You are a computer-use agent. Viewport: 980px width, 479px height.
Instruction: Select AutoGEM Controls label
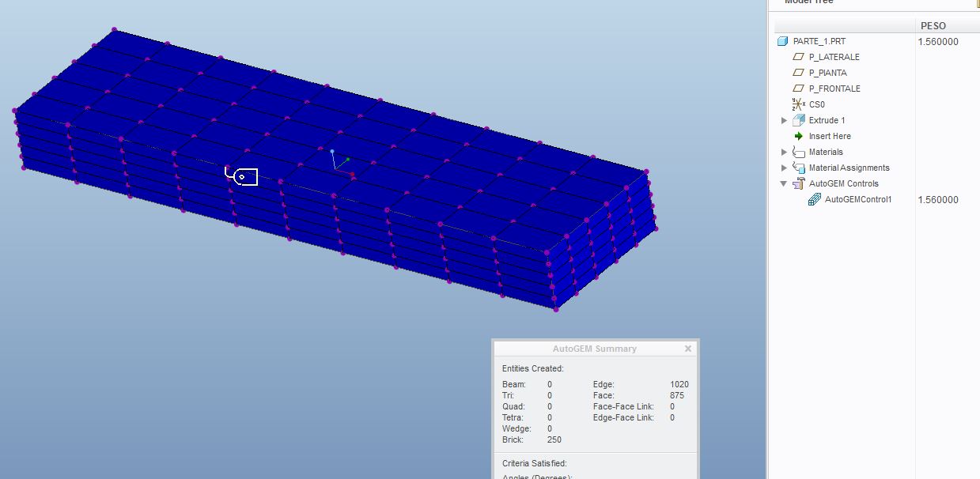843,183
